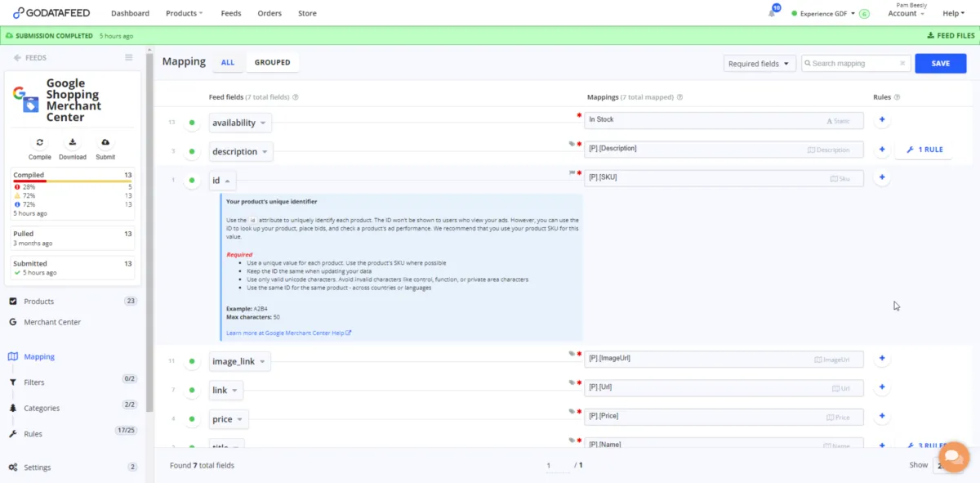Viewport: 980px width, 483px height.
Task: Click the tag icon on price mapping
Action: click(x=572, y=411)
